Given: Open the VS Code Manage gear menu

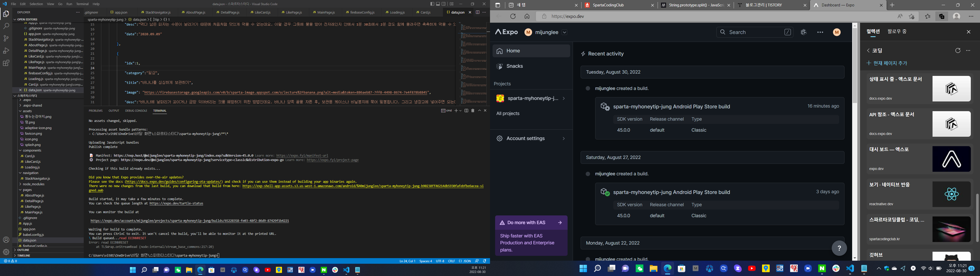Looking at the screenshot, I should (x=6, y=252).
